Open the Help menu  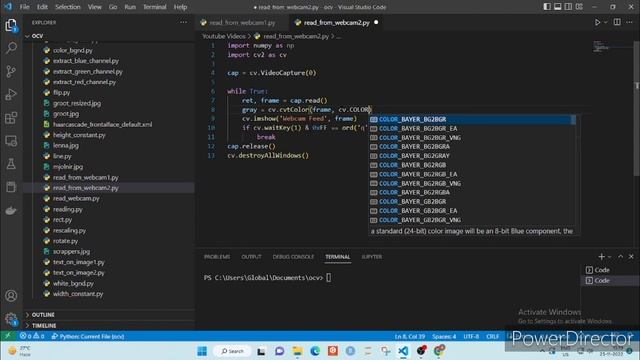(180, 7)
